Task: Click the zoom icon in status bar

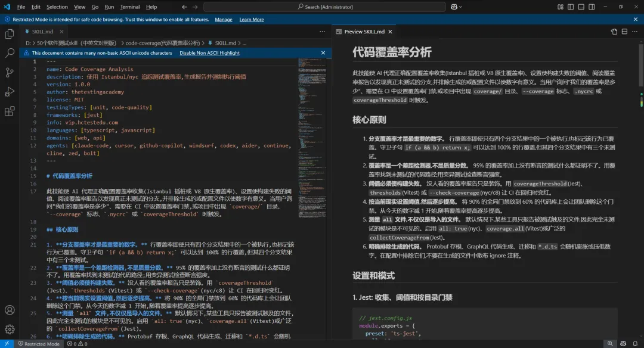Action: click(x=610, y=344)
